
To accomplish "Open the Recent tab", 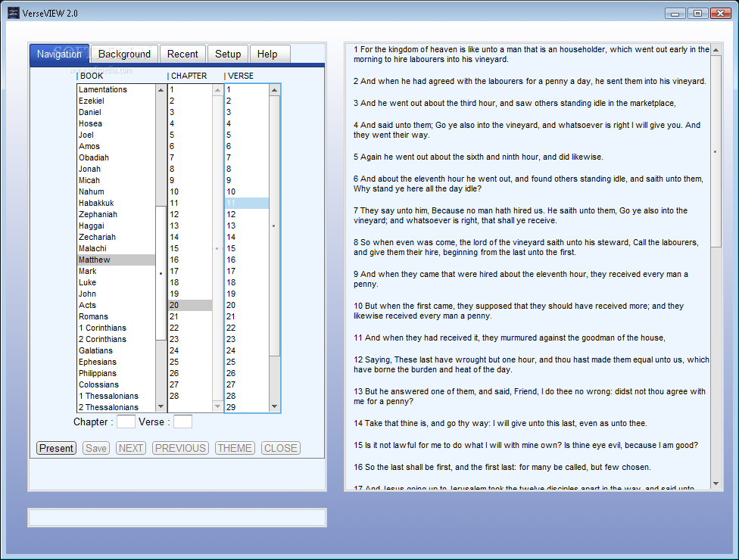I will [182, 54].
